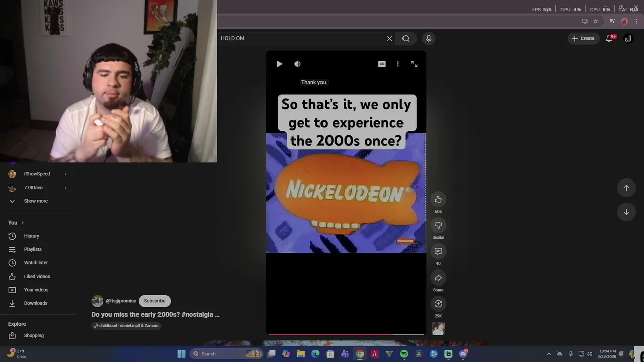Viewport: 644px width, 362px height.
Task: Click the Short title Do you miss the early 2000s
Action: point(155,315)
